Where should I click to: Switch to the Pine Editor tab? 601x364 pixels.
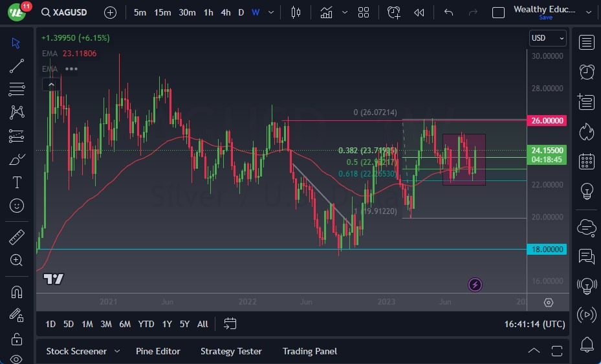pos(158,351)
